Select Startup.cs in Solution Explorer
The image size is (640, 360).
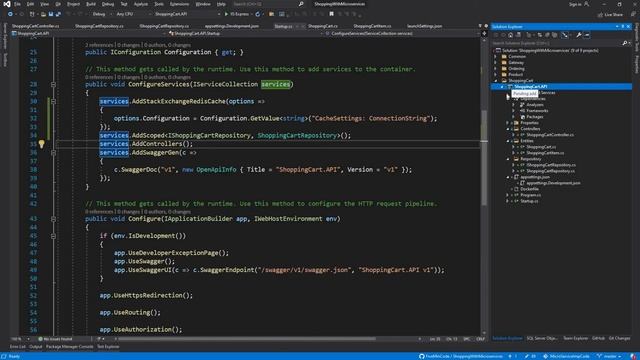(x=529, y=201)
